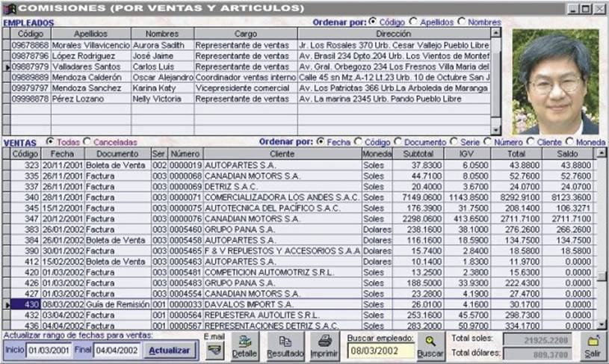The height and width of the screenshot is (364, 609).
Task: Order sales by Serie radio
Action: pyautogui.click(x=454, y=142)
